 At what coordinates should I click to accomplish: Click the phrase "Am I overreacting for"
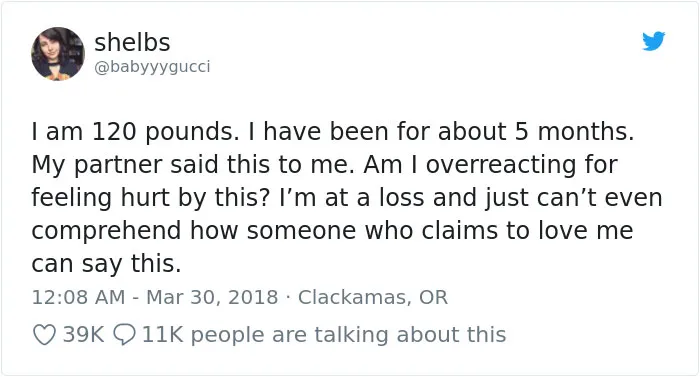tap(491, 165)
